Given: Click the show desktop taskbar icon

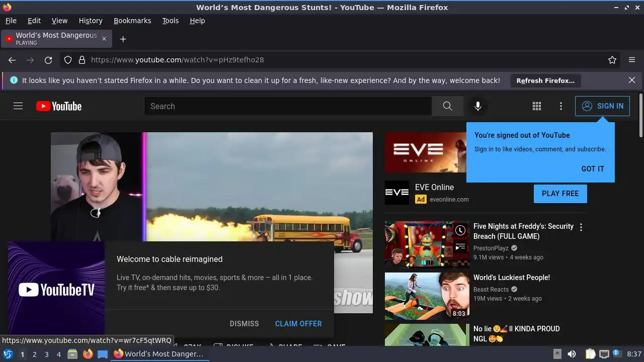Looking at the screenshot, I should tap(103, 354).
